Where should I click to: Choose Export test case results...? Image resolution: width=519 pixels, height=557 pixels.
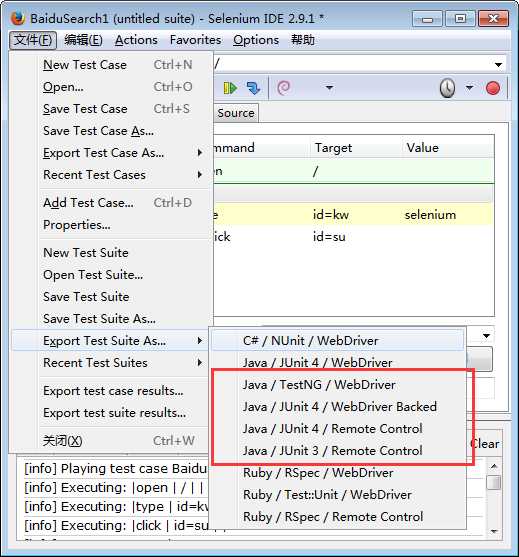[111, 391]
